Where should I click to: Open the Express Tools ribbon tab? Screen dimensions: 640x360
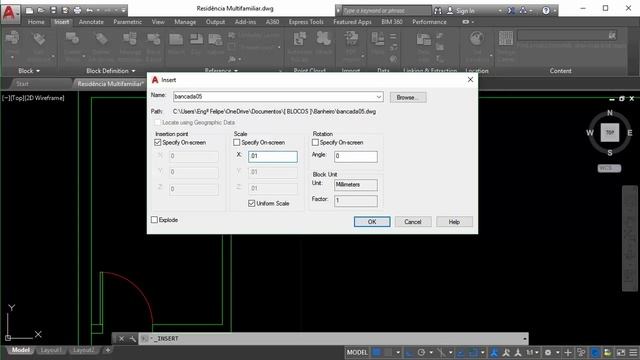pos(306,22)
